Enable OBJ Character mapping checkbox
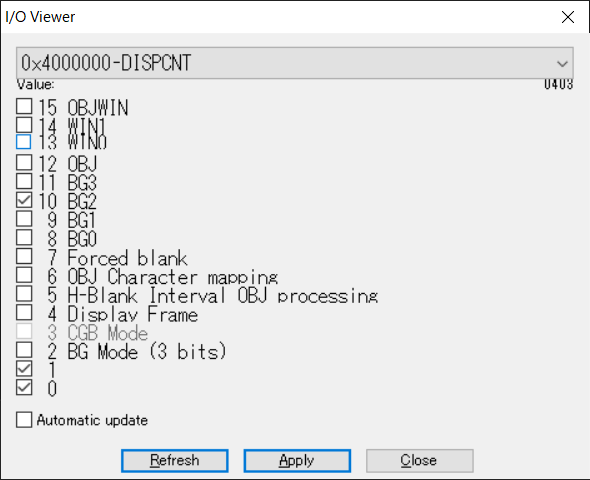Screen dimensions: 590x480 (24, 275)
